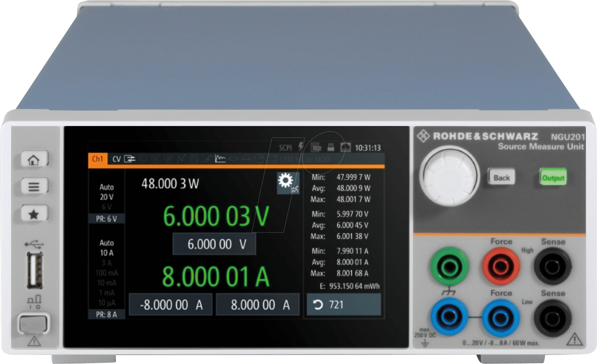Tap the Home key on the front panel
Screen dimensions: 597x364
point(35,160)
